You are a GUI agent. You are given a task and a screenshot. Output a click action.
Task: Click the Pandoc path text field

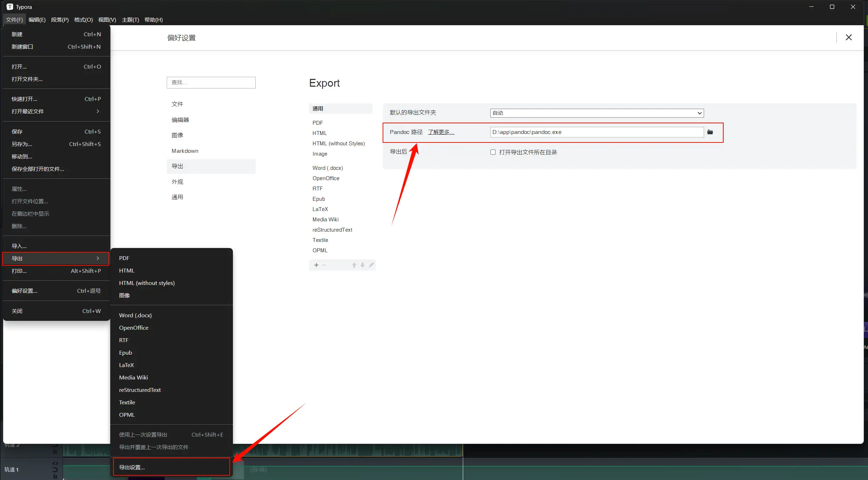point(596,132)
